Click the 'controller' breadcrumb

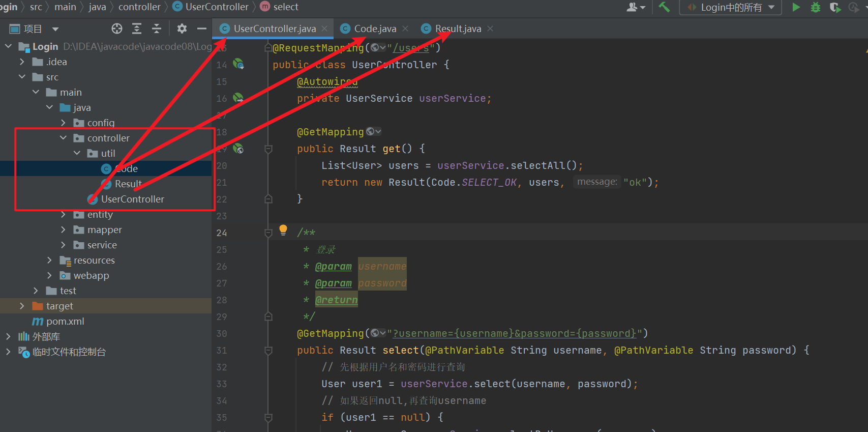(139, 7)
